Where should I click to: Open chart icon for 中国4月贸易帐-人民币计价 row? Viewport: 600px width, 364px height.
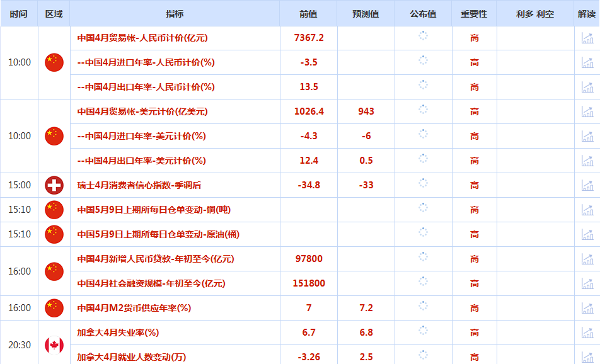click(x=587, y=38)
